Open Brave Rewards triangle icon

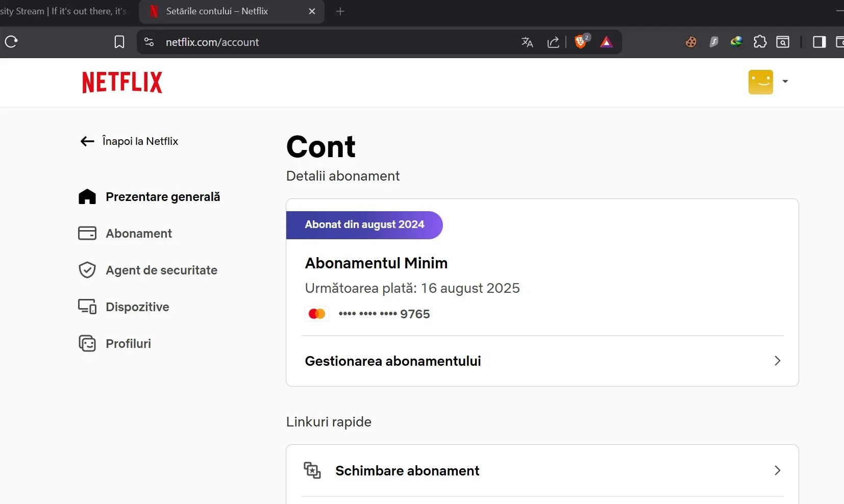click(606, 42)
